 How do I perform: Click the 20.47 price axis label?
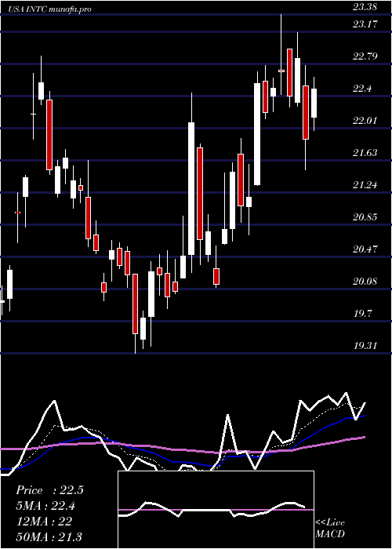(x=365, y=249)
